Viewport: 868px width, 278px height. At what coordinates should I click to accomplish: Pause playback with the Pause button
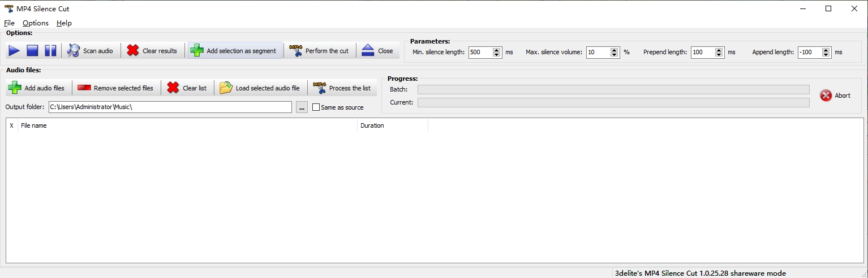[50, 51]
